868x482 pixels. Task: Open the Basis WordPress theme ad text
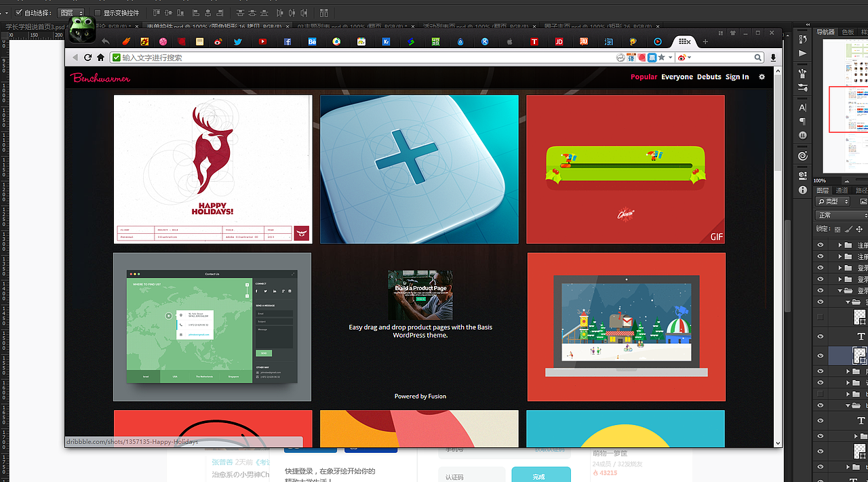point(420,331)
